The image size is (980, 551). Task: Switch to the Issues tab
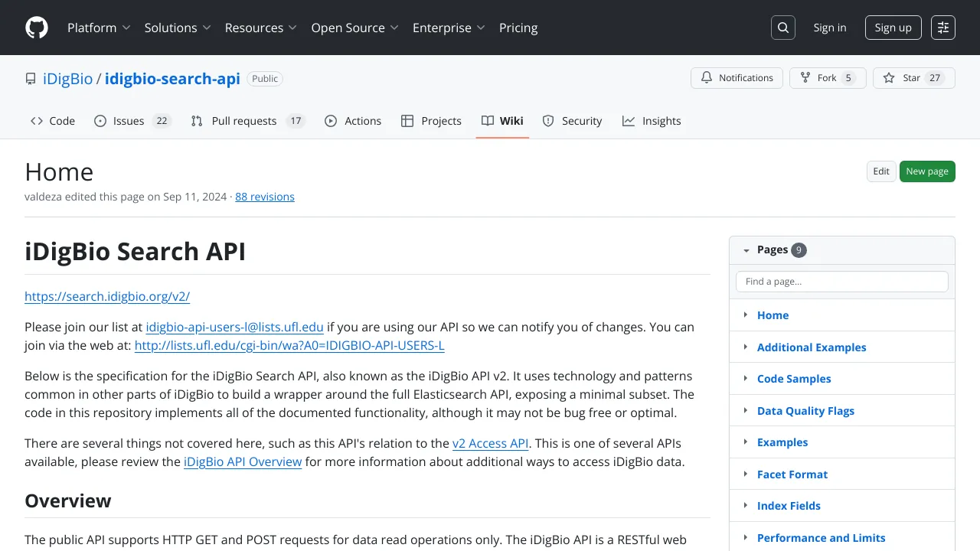point(132,121)
